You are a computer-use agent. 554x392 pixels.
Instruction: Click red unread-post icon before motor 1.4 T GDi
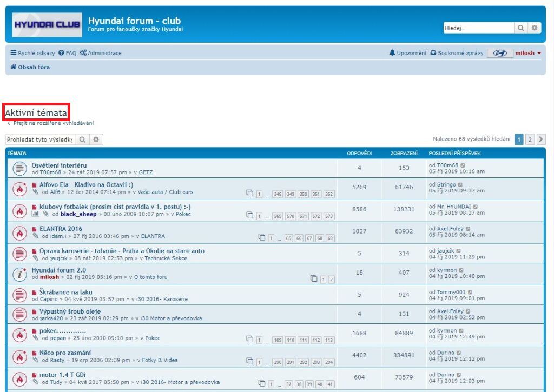(34, 375)
